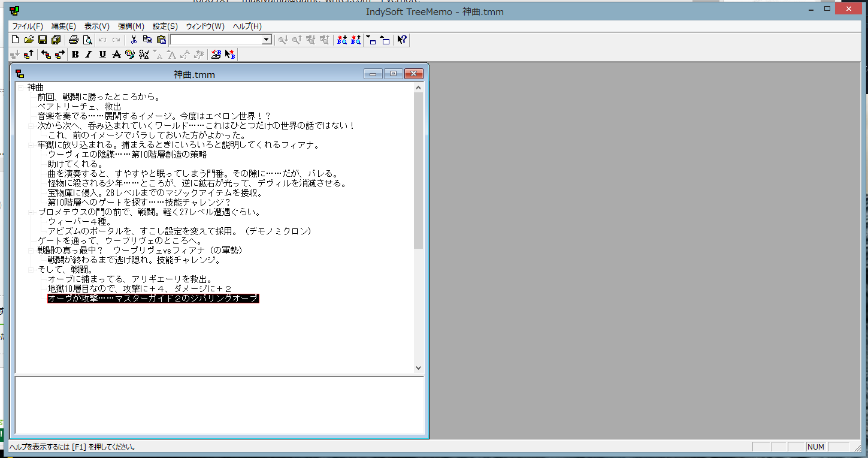The image size is (868, 458).
Task: Click tree scrollbar down arrow
Action: (418, 368)
